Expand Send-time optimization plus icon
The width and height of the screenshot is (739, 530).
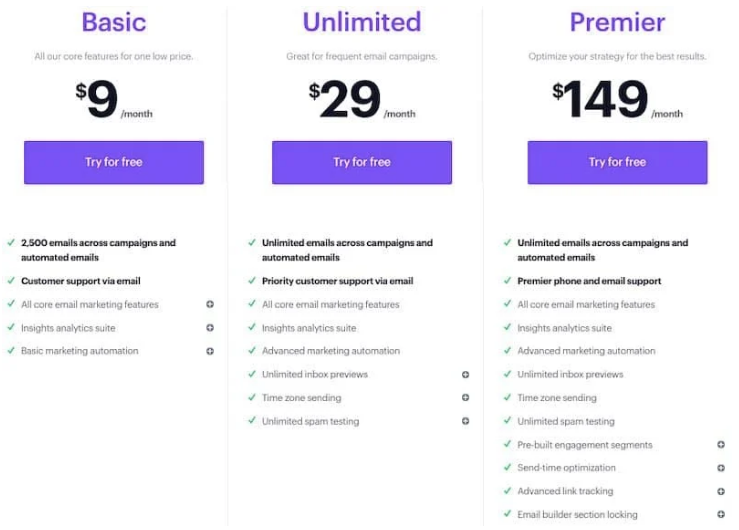pos(721,467)
